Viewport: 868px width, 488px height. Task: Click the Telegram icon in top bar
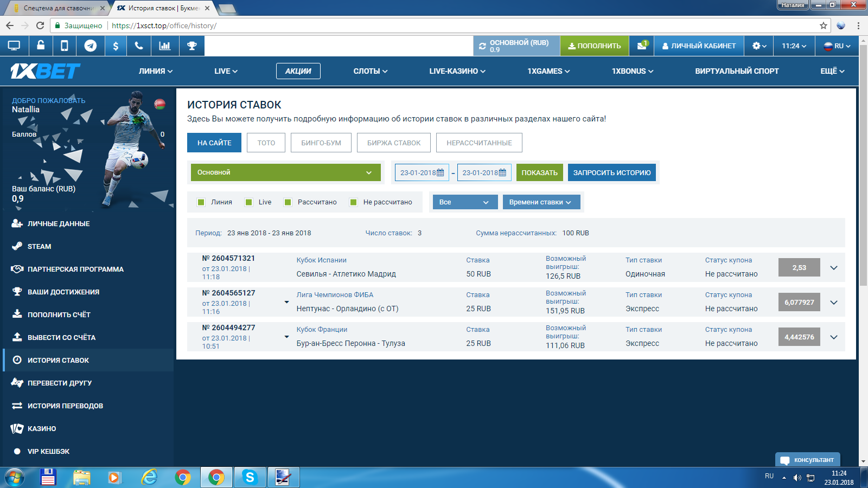click(91, 46)
